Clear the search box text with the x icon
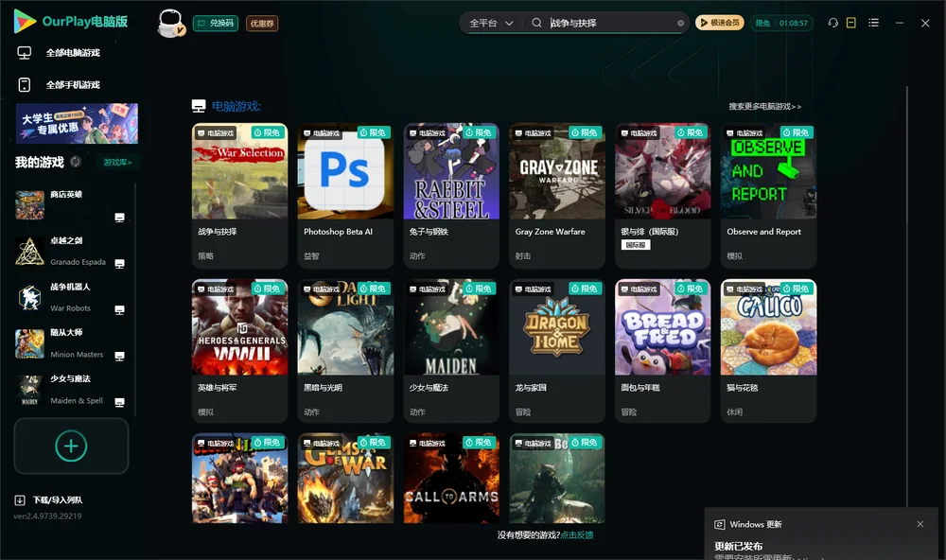This screenshot has height=560, width=946. [x=680, y=23]
